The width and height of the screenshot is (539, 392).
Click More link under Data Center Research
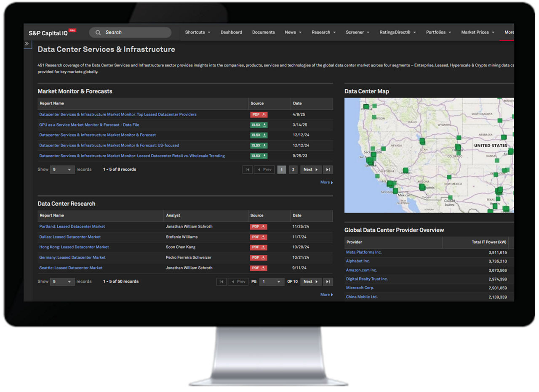tap(327, 295)
